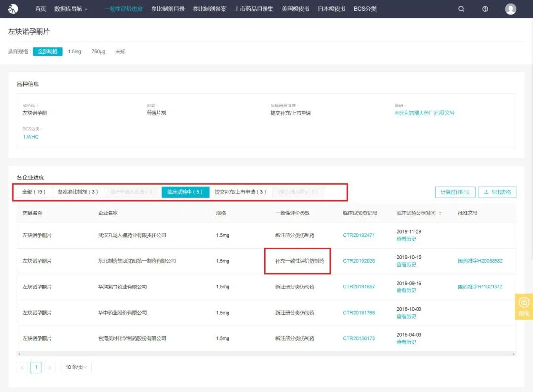Expand the 数据库导航 dropdown

(71, 9)
